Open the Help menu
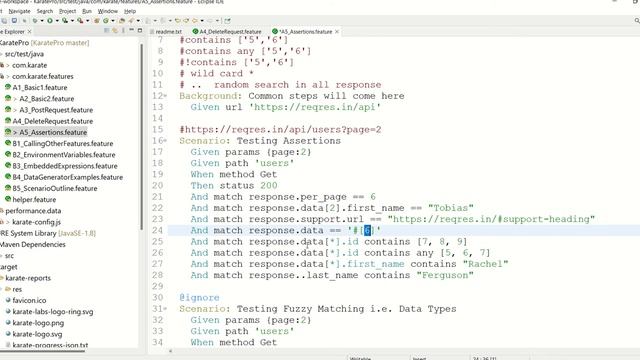This screenshot has width=640, height=360. 130,11
